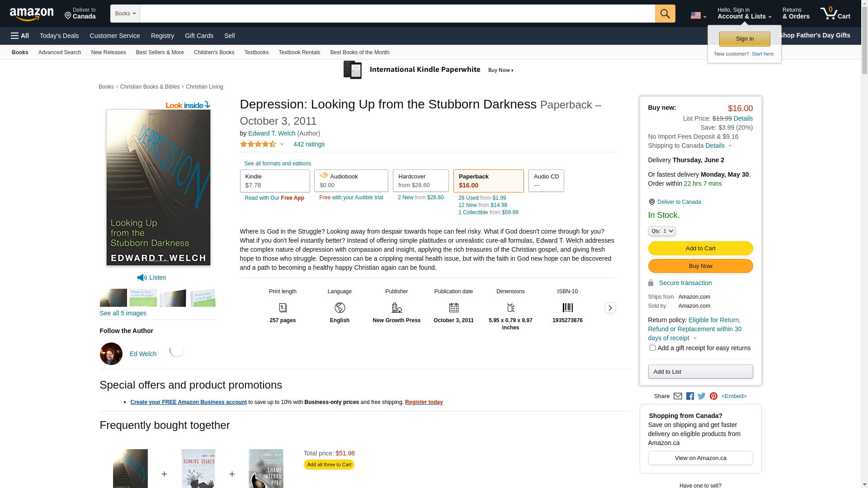
Task: Share via Facebook icon
Action: click(x=690, y=396)
